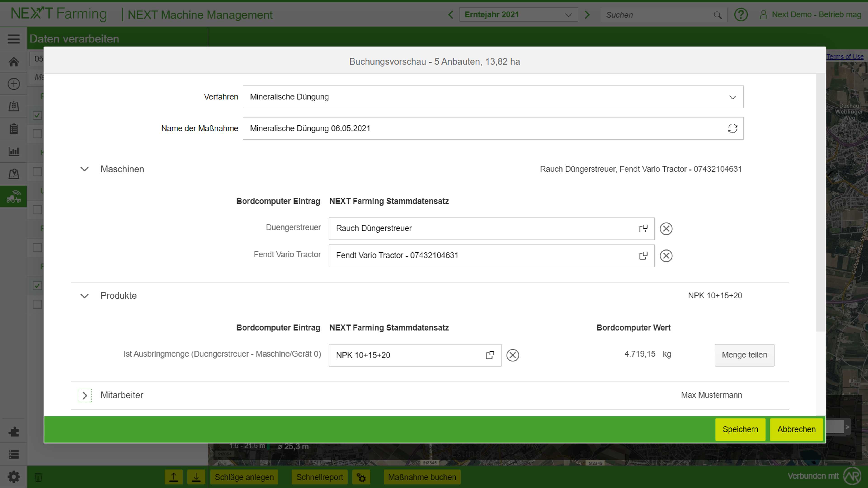Expand the Mitarbeiter section

tap(85, 395)
